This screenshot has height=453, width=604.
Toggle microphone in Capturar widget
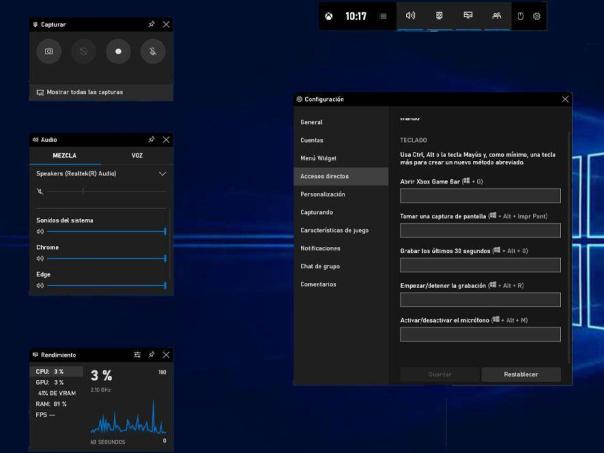(x=152, y=51)
